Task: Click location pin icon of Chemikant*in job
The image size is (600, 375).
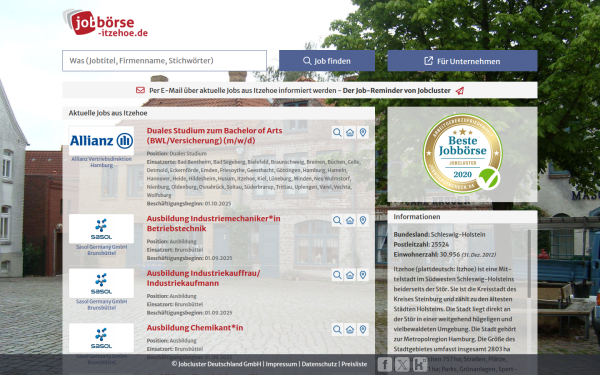Action: click(363, 329)
